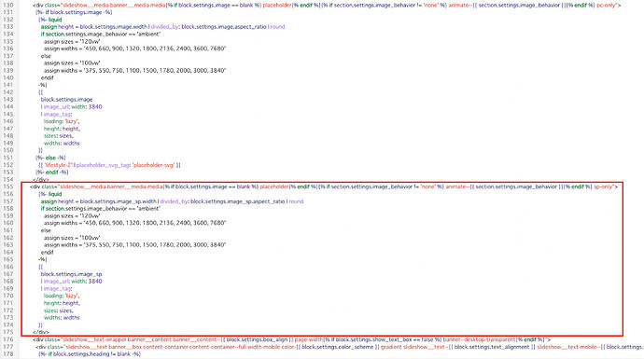This screenshot has width=644, height=359.
Task: Click 'block.settings.image_sp' on line 167
Action: [x=71, y=274]
